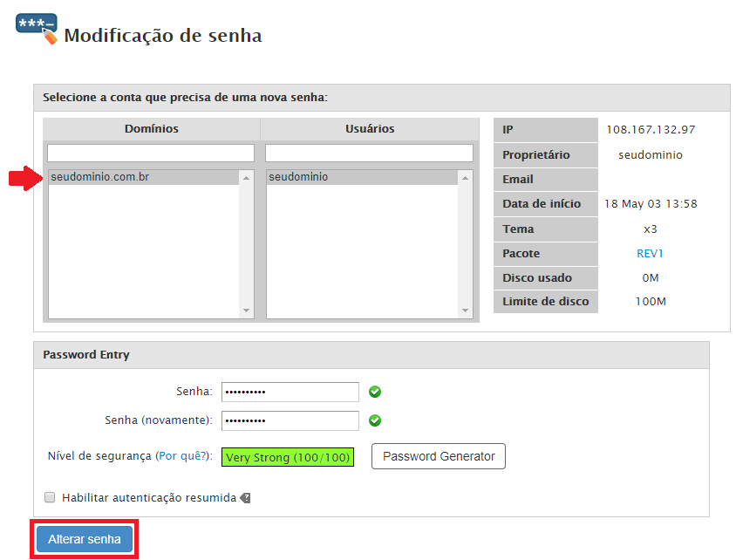Click the password modification page icon
736x560 pixels.
(37, 29)
